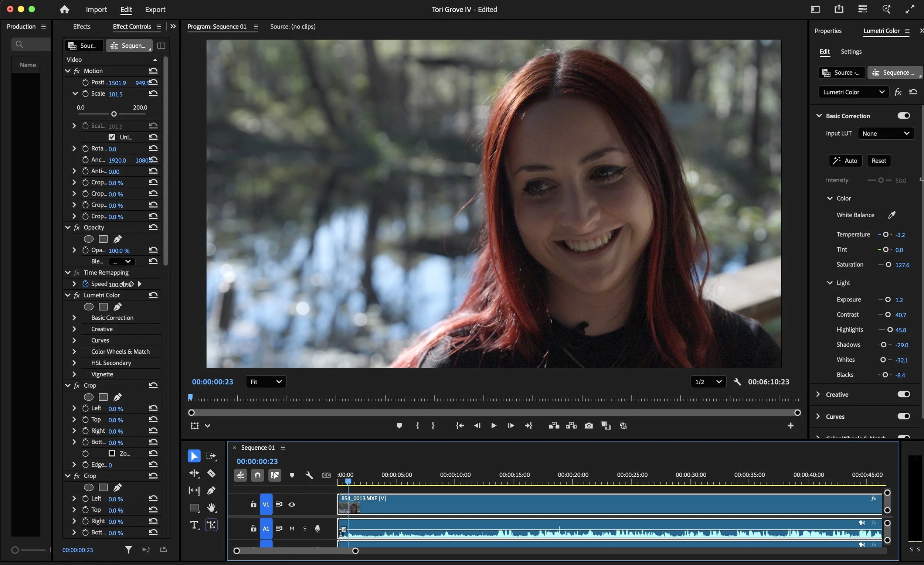The image size is (924, 565).
Task: Switch to the Export tab
Action: 155,9
